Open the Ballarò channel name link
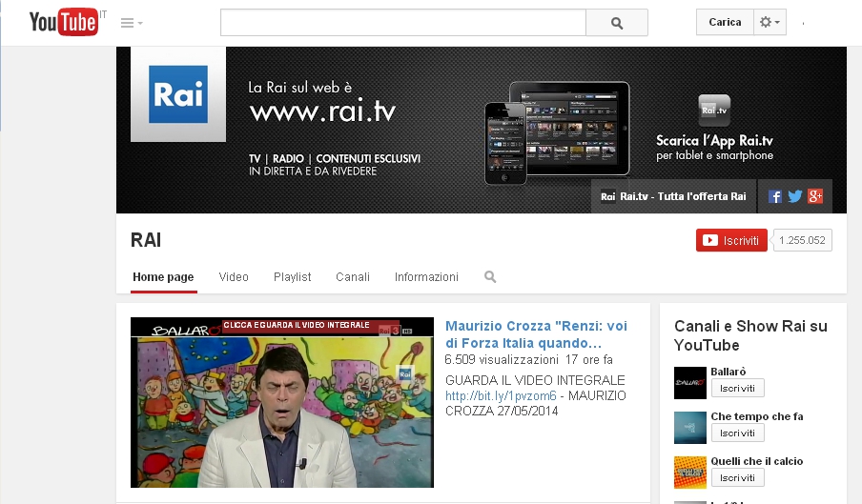Screen dimensions: 862x504 (x=729, y=372)
